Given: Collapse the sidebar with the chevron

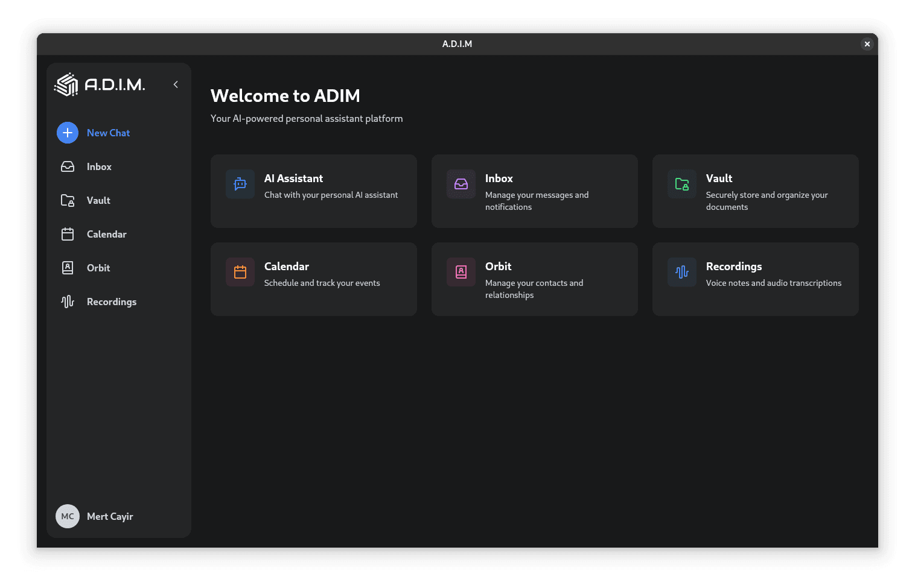Looking at the screenshot, I should point(176,84).
